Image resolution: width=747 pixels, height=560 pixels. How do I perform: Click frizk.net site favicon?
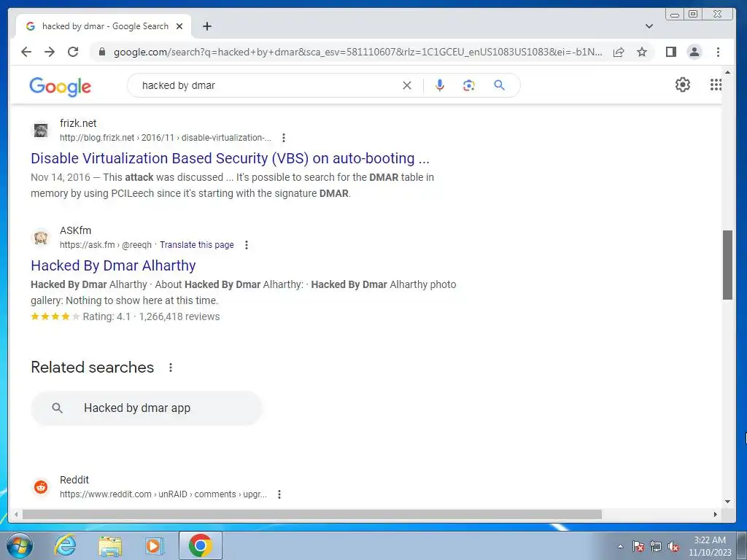41,130
